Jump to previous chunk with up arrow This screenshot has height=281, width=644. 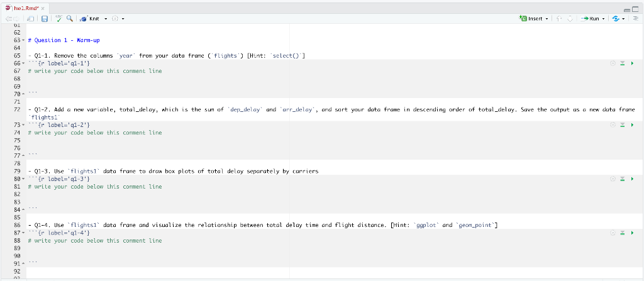click(x=558, y=18)
